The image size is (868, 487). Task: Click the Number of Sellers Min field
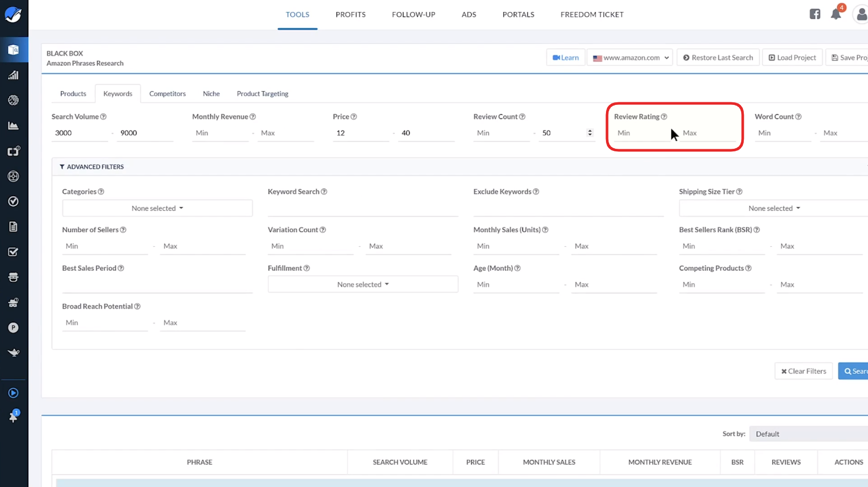105,246
